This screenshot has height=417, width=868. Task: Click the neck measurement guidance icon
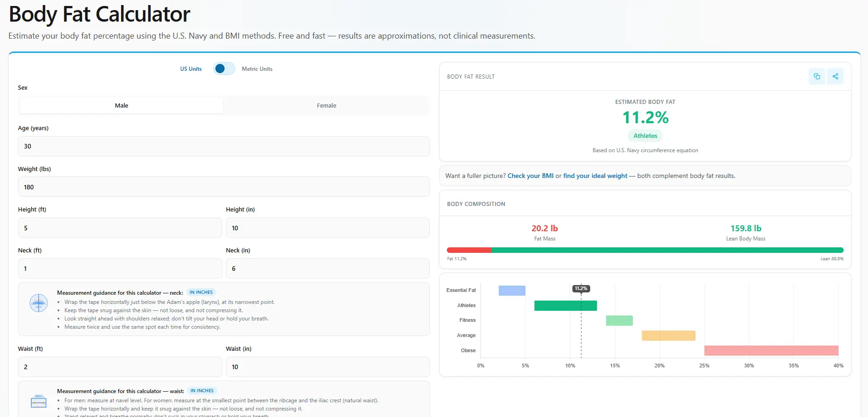click(39, 303)
